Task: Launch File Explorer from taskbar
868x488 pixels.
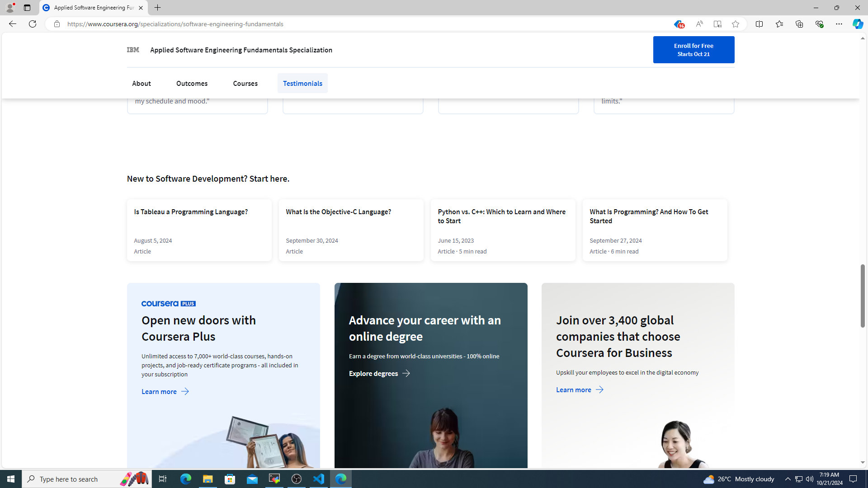Action: (208, 479)
